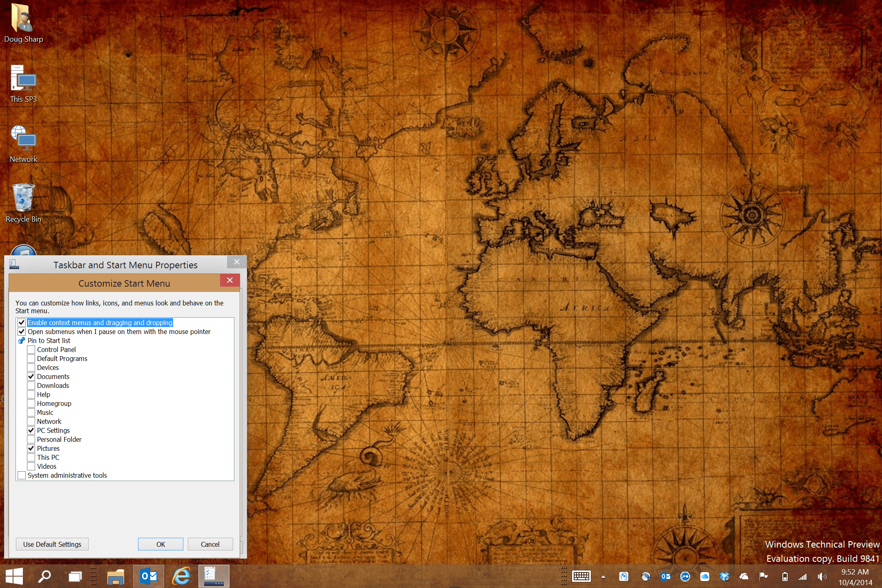Uncheck the Documents checkbox
882x588 pixels.
31,376
